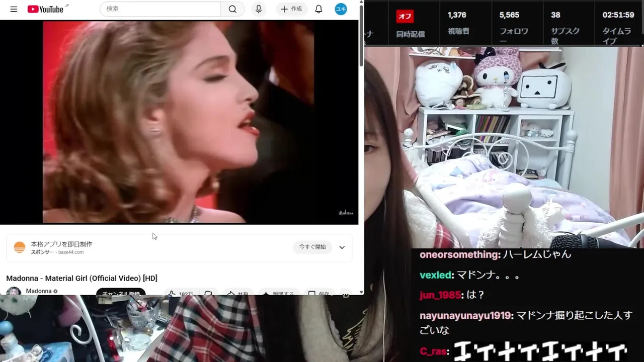Click chat username jun_1985
The width and height of the screenshot is (644, 362).
(440, 295)
